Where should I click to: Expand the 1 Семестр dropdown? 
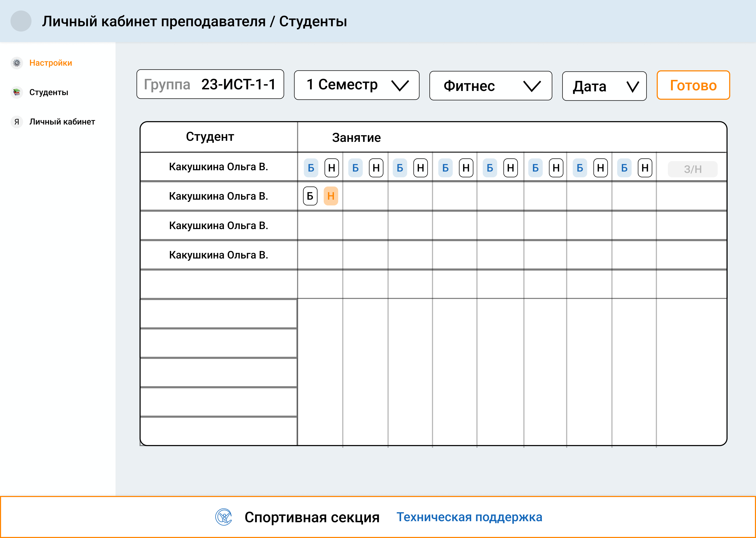(356, 85)
